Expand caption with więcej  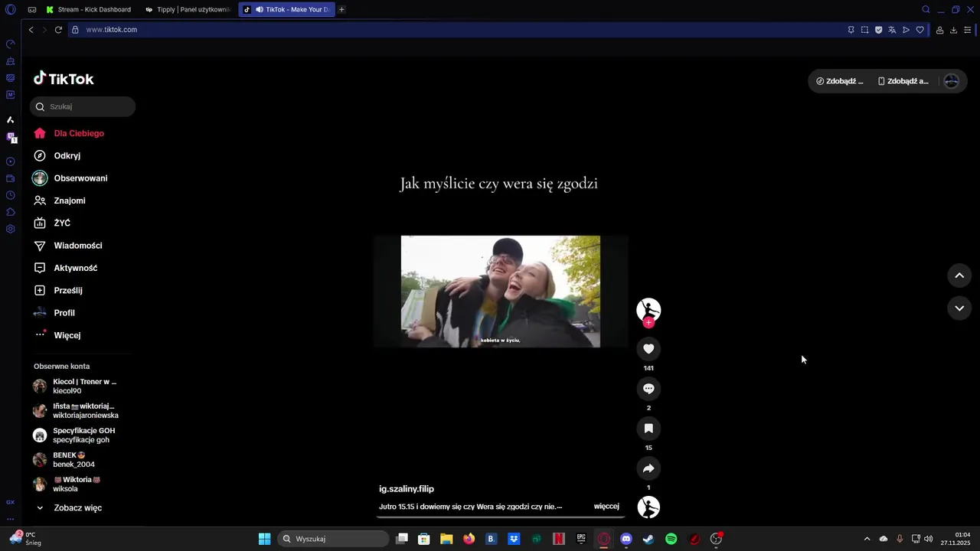tap(606, 507)
